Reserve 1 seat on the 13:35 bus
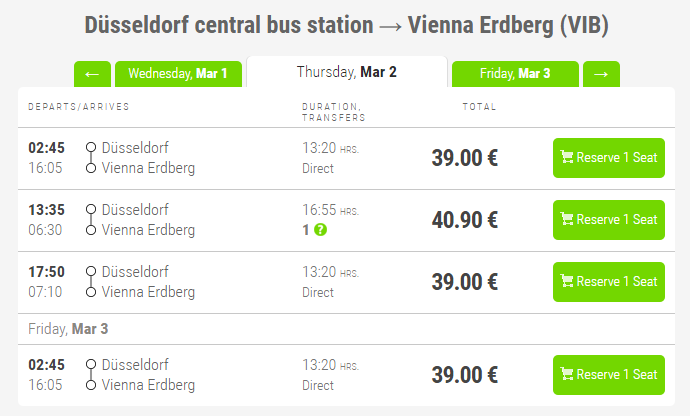This screenshot has height=416, width=690. pyautogui.click(x=609, y=220)
